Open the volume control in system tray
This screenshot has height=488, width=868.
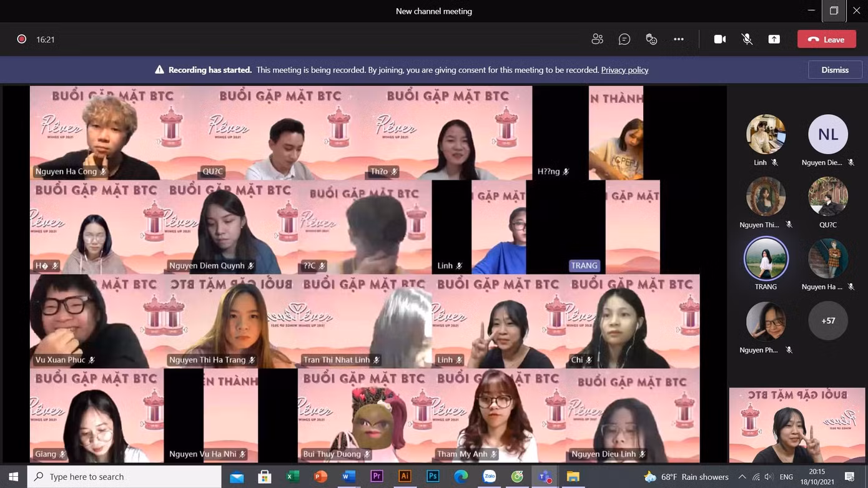point(769,477)
